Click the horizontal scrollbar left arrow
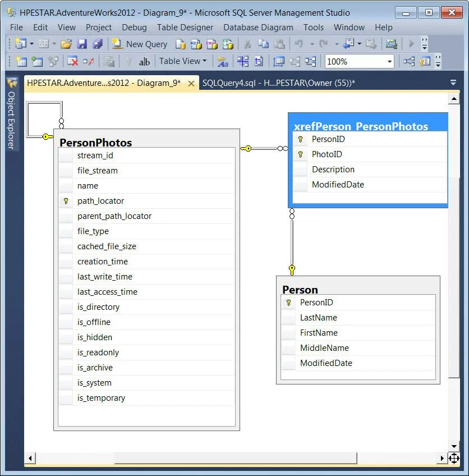The height and width of the screenshot is (476, 469). [x=30, y=458]
